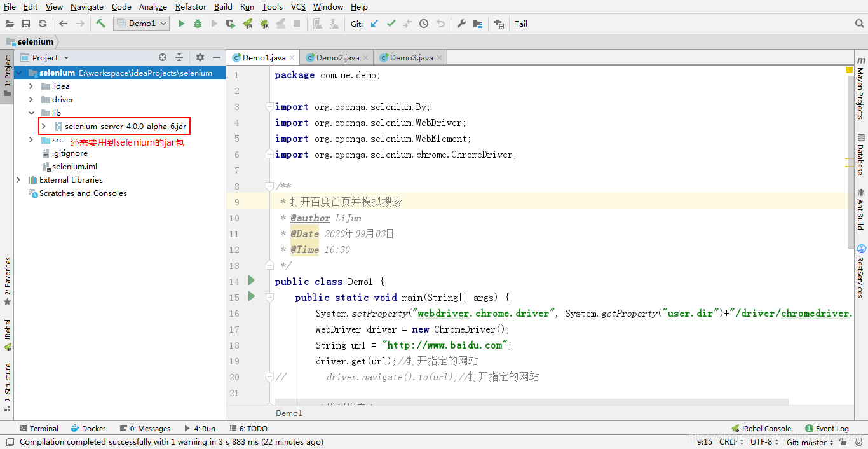Image resolution: width=868 pixels, height=449 pixels.
Task: Open the Database side panel
Action: 860,155
